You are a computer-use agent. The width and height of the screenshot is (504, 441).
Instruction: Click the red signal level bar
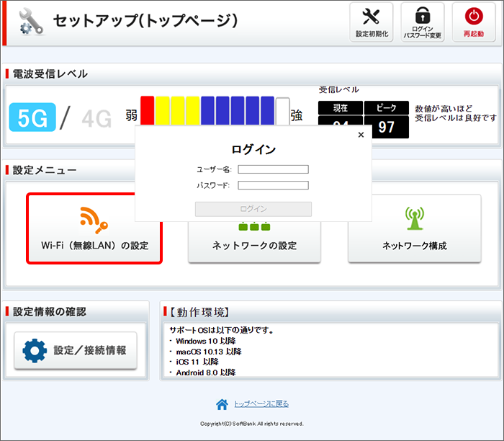147,110
